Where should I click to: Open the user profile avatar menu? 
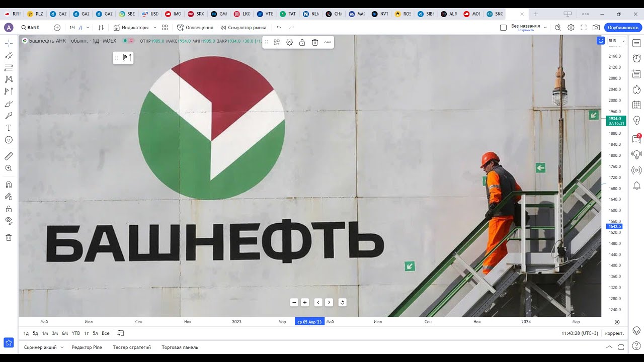pos(9,28)
